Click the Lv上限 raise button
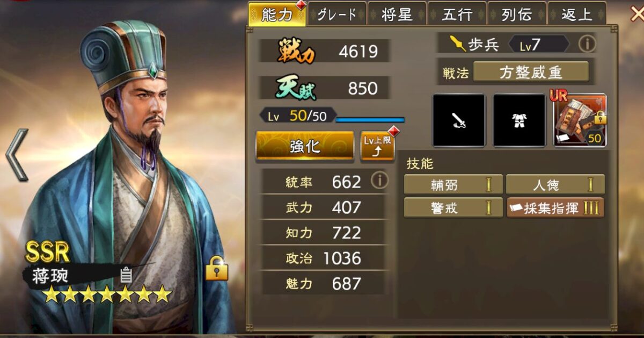Viewport: 644px width, 338px height. pos(377,146)
